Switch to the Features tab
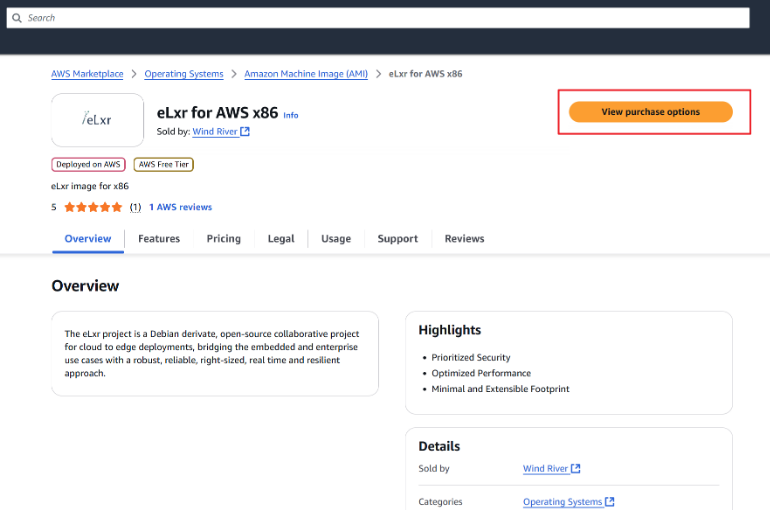 pyautogui.click(x=159, y=239)
